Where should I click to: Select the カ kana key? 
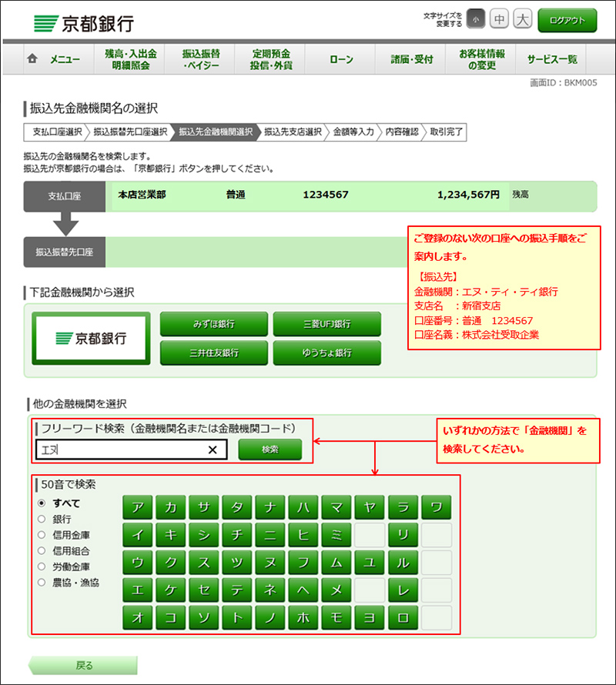click(171, 508)
